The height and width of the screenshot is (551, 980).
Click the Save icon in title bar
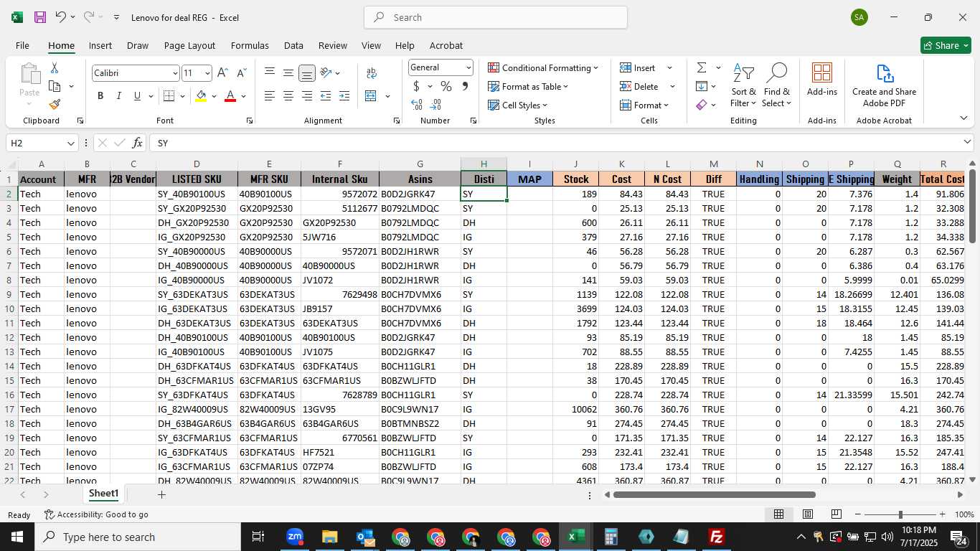coord(39,17)
